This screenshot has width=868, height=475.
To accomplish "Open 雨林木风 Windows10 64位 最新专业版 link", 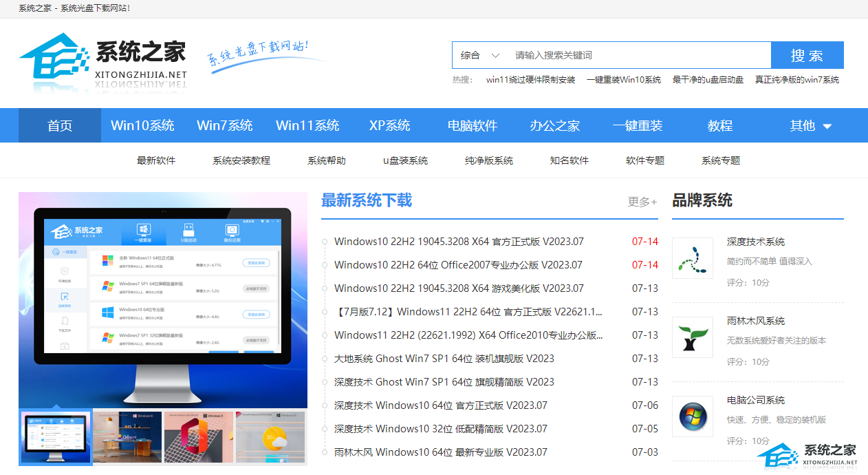I will coord(441,452).
